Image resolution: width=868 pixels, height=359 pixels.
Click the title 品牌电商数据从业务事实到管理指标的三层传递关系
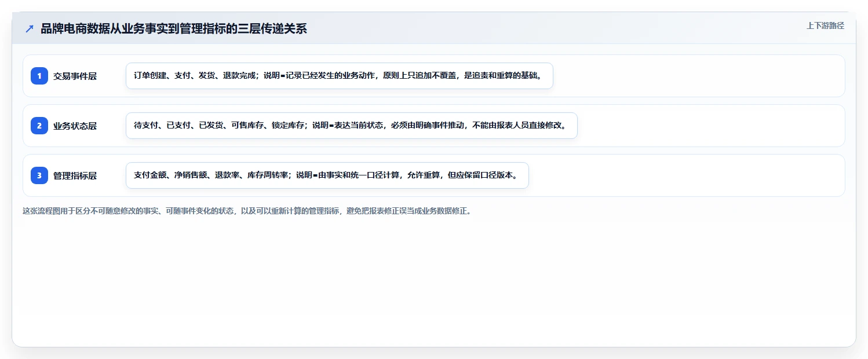click(x=174, y=29)
